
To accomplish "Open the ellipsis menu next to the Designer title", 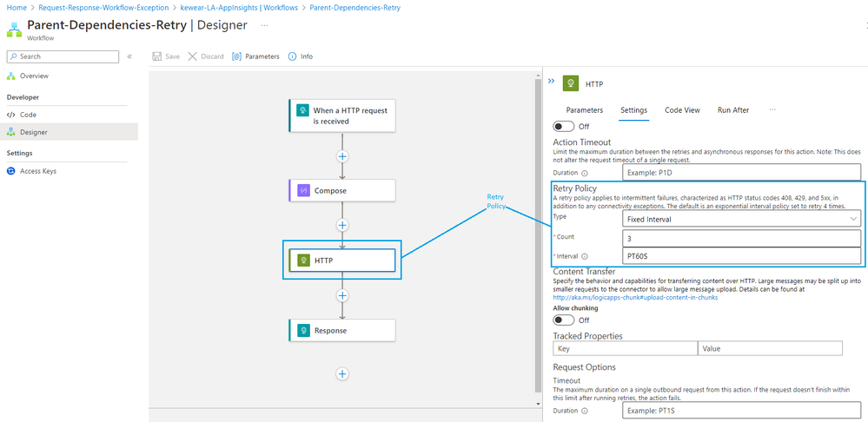I will click(264, 25).
